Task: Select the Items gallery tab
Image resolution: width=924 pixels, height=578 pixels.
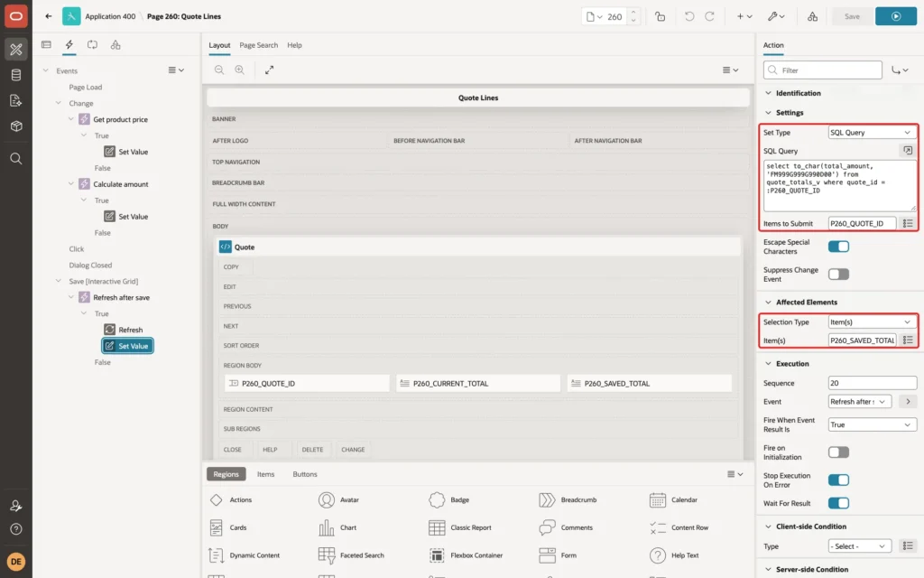Action: click(265, 474)
